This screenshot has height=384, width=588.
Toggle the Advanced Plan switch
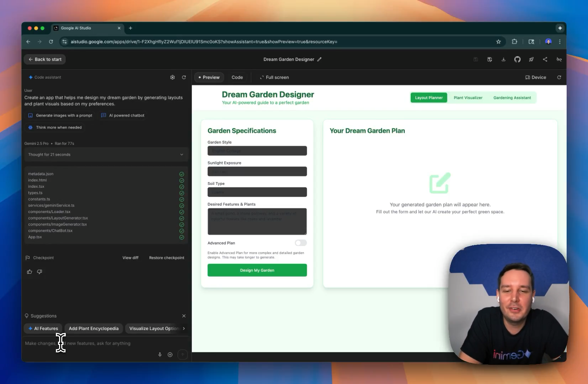tap(300, 243)
